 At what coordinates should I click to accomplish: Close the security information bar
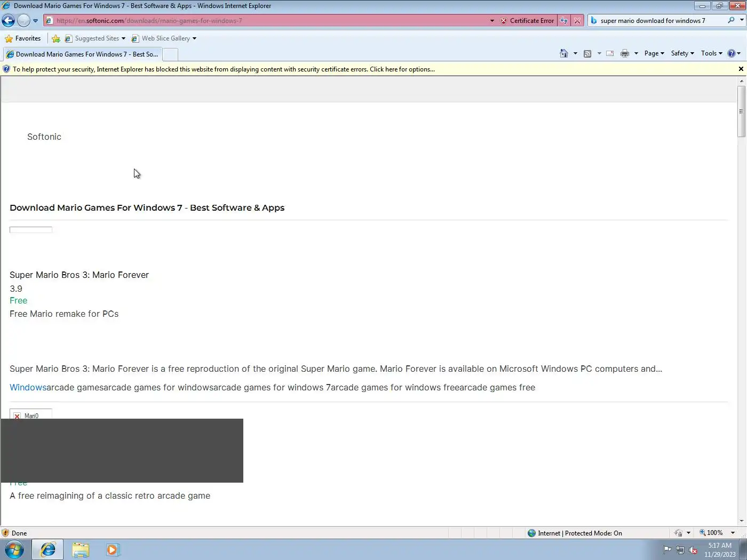(x=741, y=69)
